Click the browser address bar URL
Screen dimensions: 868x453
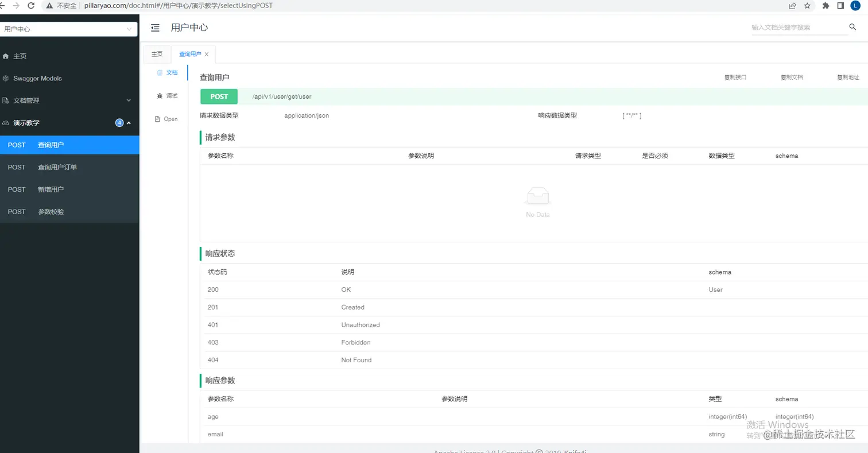tap(179, 6)
